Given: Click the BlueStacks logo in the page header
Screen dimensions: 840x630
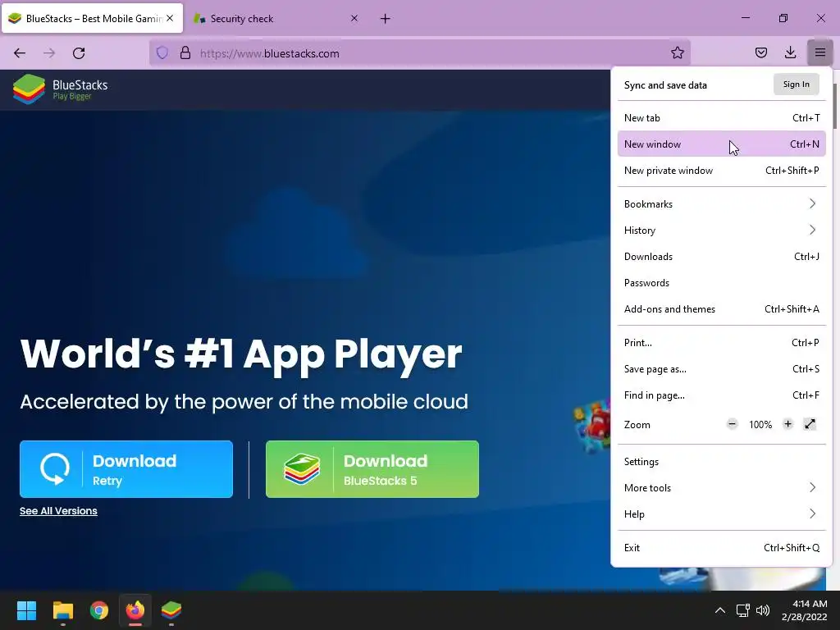Looking at the screenshot, I should [x=60, y=89].
